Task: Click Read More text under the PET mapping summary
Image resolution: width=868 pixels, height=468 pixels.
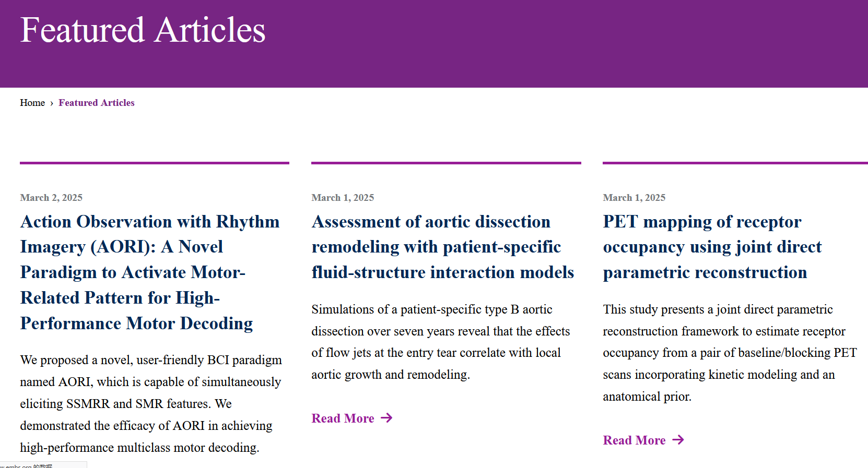Action: 634,440
